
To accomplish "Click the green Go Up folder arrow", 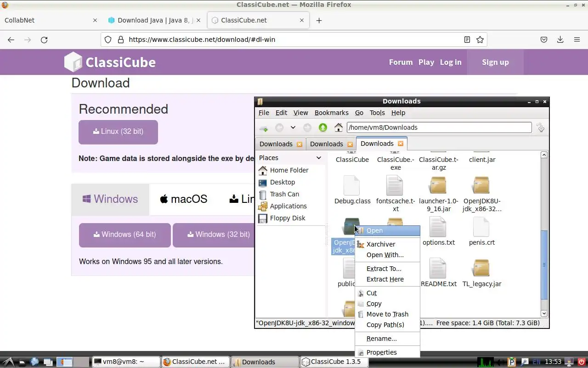I will [x=323, y=127].
